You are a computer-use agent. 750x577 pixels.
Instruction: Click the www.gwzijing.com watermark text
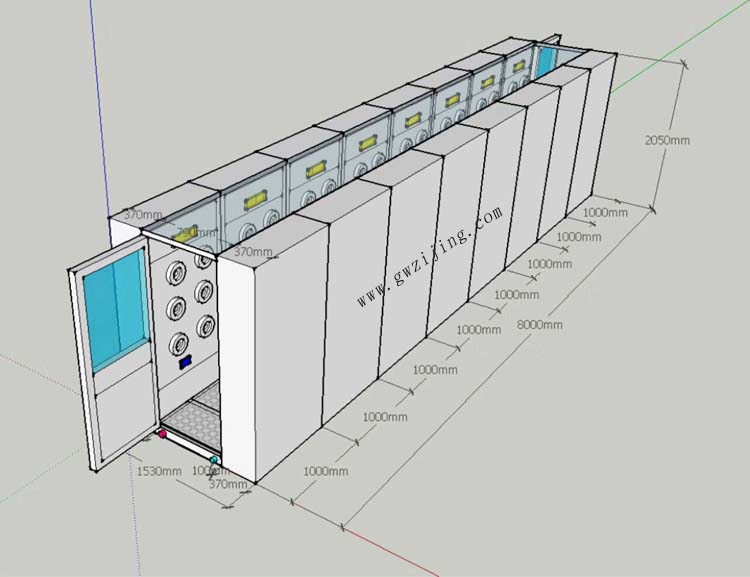(430, 257)
